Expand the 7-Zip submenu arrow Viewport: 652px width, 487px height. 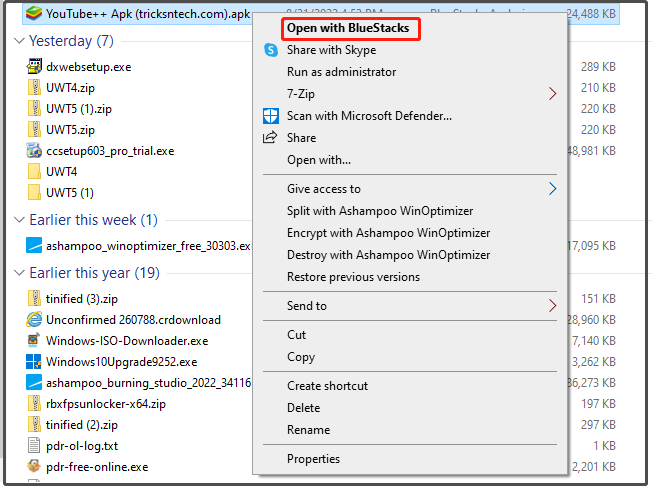[x=552, y=94]
